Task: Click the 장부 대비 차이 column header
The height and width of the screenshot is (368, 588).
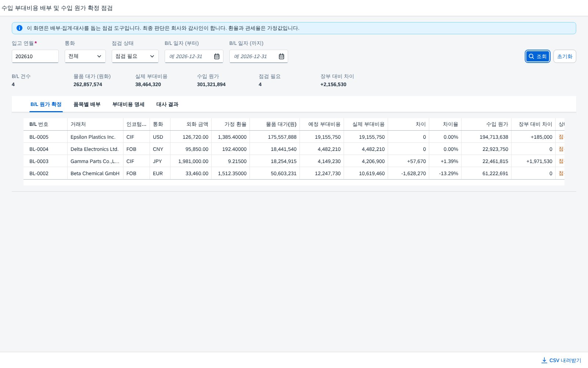Action: (x=534, y=124)
